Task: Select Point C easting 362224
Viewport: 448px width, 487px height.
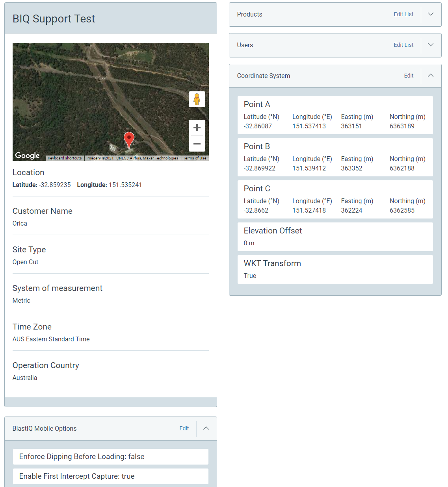Action: [x=351, y=210]
